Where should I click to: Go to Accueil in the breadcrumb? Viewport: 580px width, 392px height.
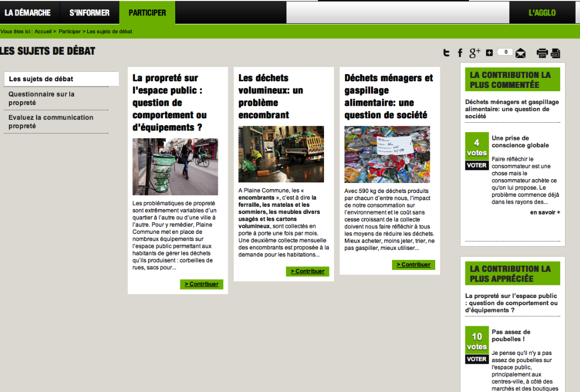click(43, 32)
